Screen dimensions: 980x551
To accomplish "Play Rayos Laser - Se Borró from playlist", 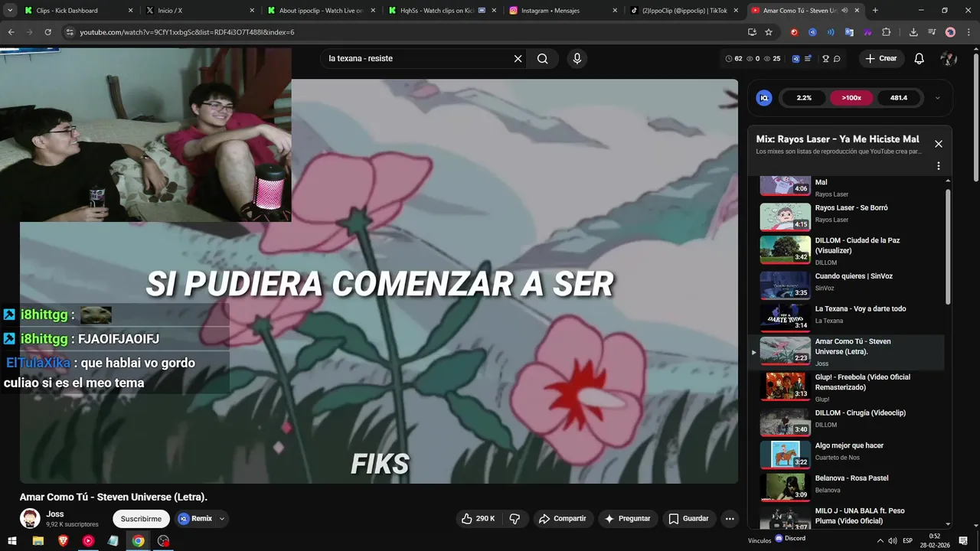I will 848,216.
